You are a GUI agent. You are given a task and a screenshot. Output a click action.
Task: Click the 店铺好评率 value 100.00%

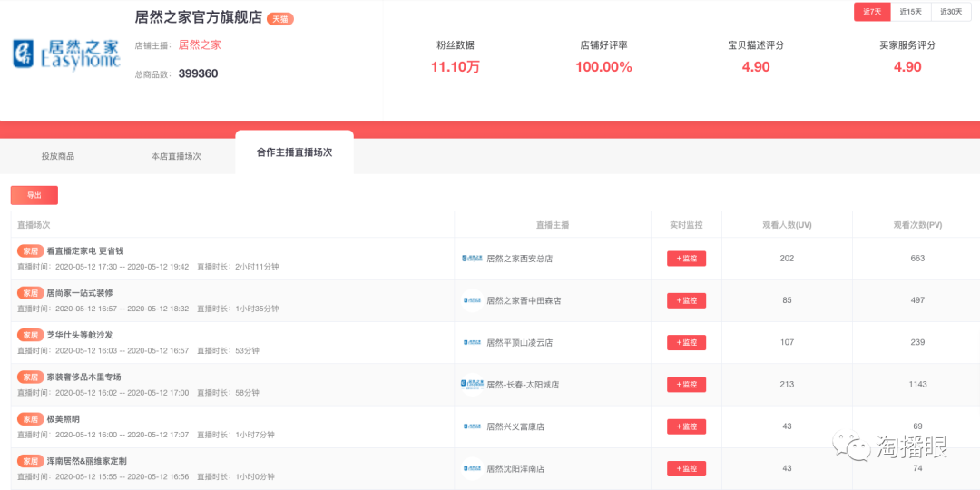coord(603,67)
